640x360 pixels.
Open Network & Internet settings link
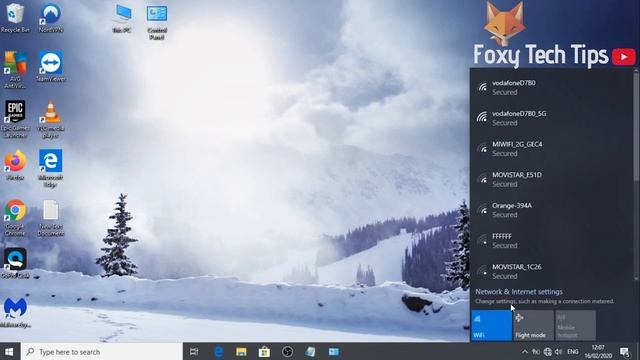pos(519,291)
